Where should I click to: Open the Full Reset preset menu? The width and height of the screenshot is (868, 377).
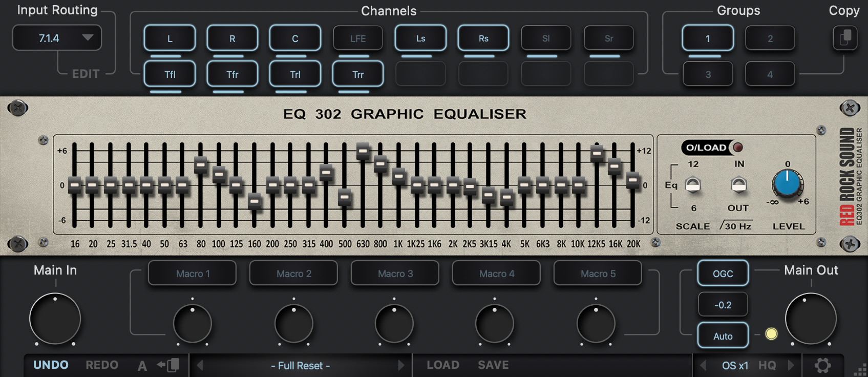point(301,365)
